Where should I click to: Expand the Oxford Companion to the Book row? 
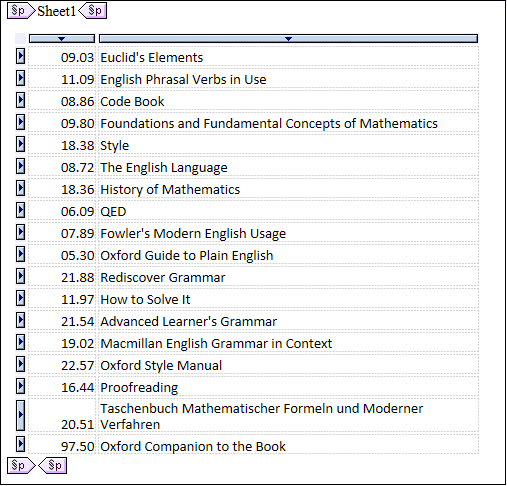(21, 444)
